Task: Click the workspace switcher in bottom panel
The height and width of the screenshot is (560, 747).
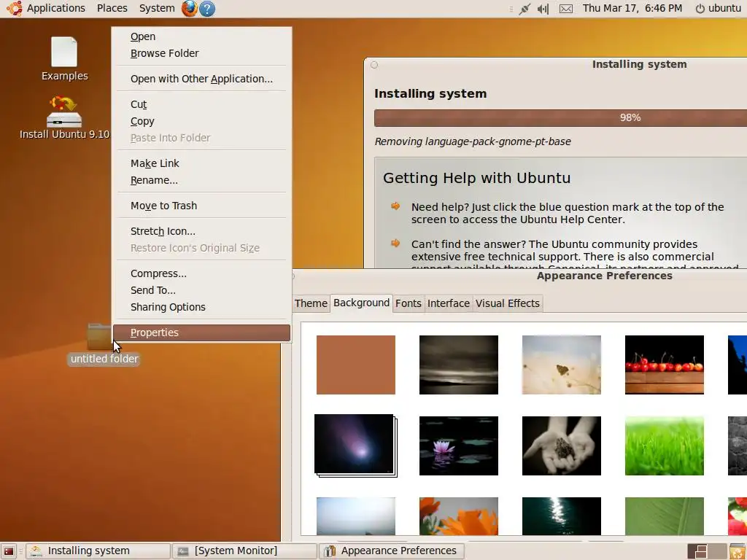Action: point(707,551)
